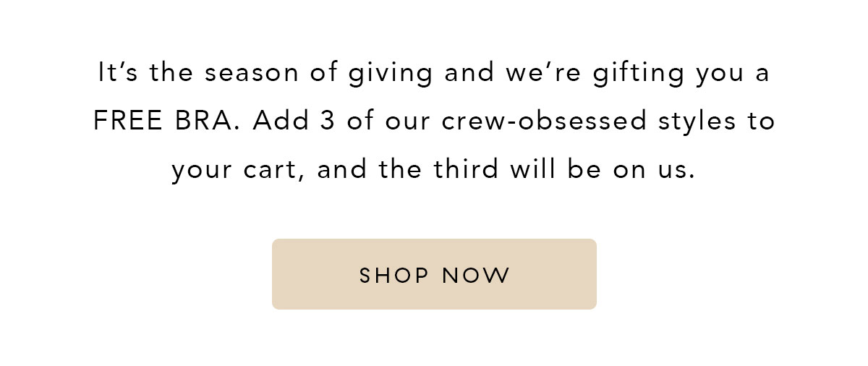
Task: Click the word 'will' in third line
Action: click(x=533, y=169)
